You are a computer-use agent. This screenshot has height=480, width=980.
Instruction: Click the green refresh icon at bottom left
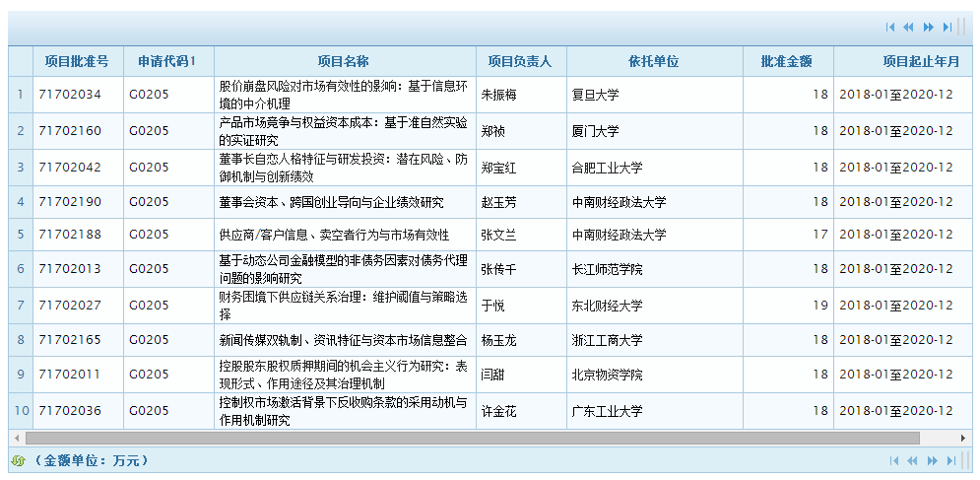18,460
